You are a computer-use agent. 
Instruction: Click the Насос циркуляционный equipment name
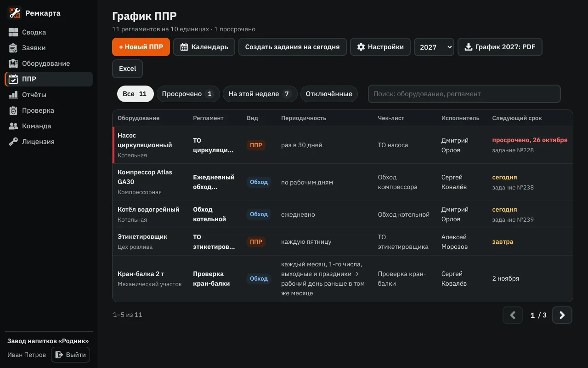pyautogui.click(x=145, y=140)
